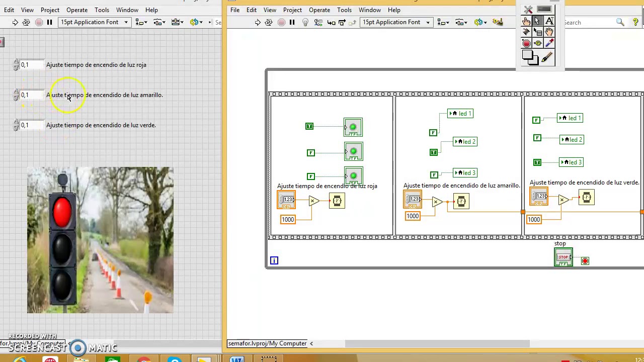Open Context Help question mark button
Screen dimensions: 644x362
[635, 22]
